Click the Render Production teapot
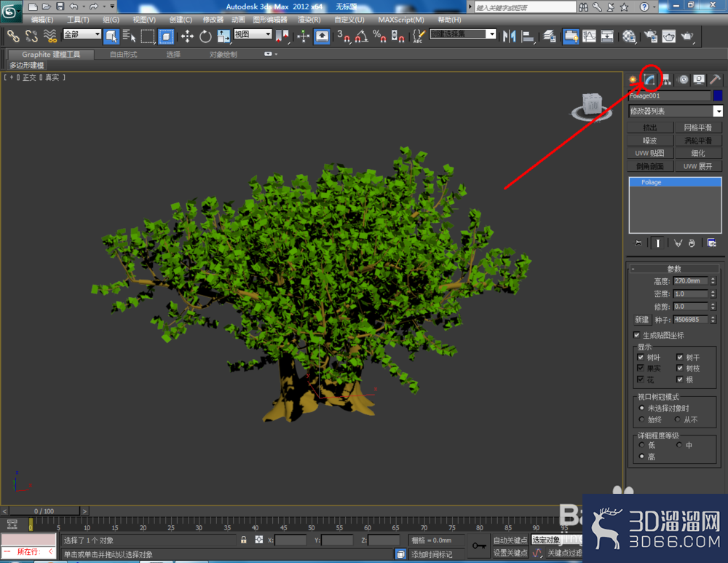This screenshot has height=563, width=728. click(687, 36)
